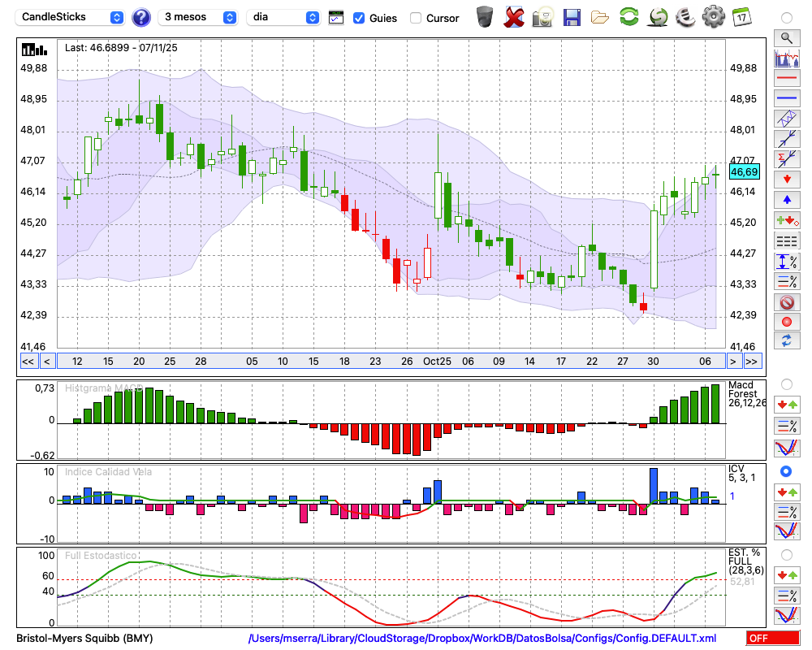Enable the Cursor checkbox

[416, 18]
